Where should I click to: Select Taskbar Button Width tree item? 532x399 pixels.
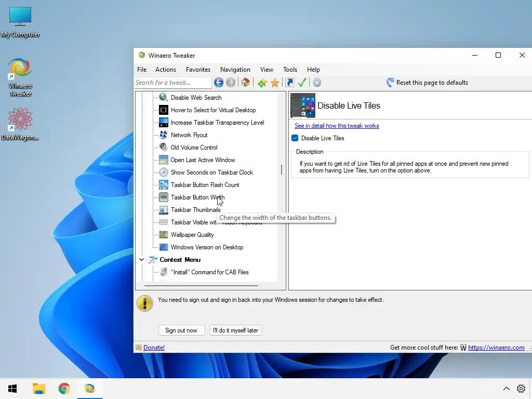(x=197, y=197)
